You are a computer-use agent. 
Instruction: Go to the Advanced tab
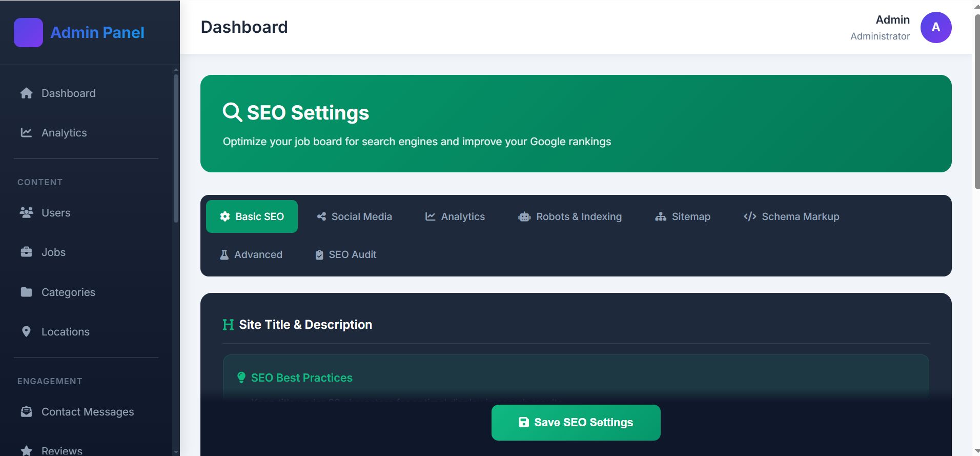[x=251, y=254]
